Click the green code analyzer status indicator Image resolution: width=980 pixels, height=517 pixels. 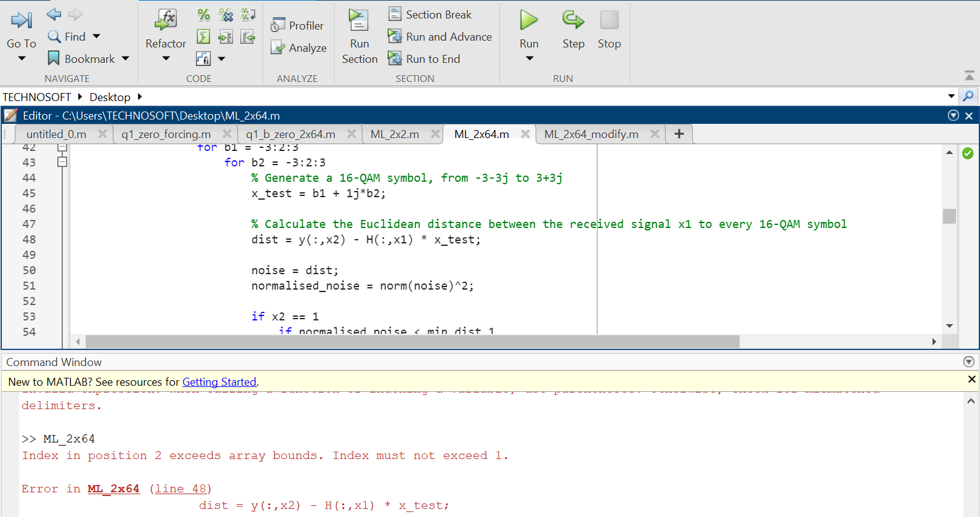[968, 153]
